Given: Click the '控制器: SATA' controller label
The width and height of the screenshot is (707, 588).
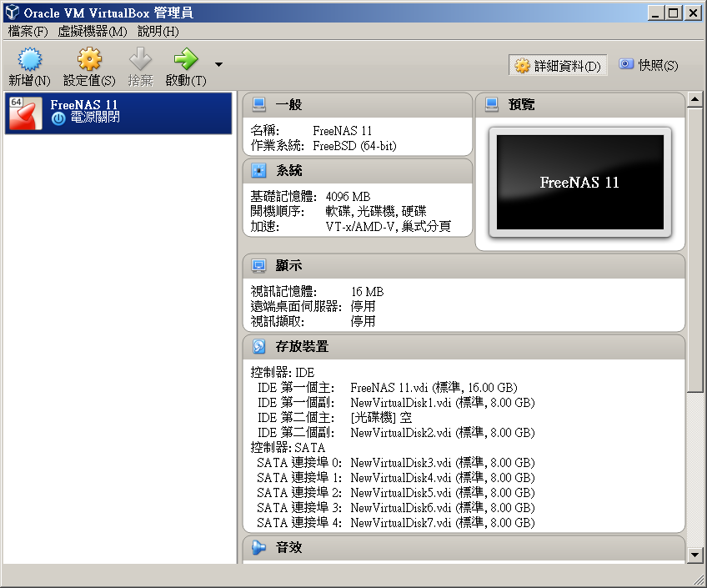Looking at the screenshot, I should pos(288,447).
